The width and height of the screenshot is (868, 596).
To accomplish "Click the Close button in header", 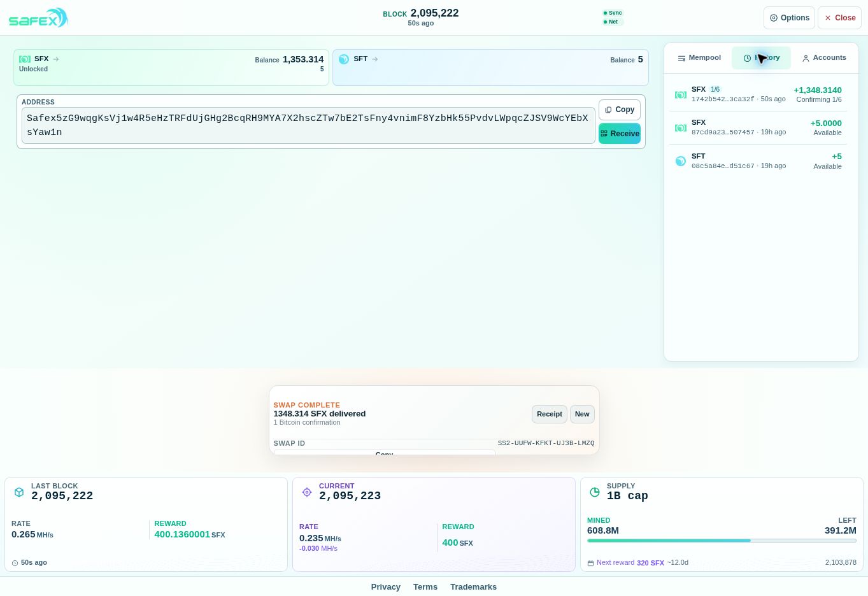I will pos(839,18).
